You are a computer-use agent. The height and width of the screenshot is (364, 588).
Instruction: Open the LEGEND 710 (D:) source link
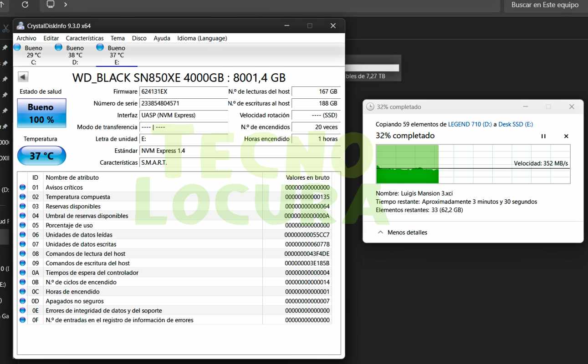(469, 124)
